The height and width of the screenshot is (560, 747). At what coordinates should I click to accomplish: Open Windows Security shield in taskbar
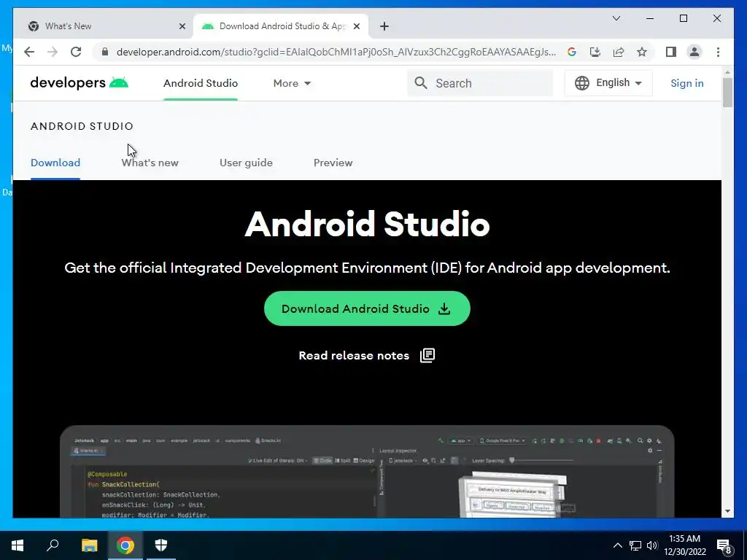(x=161, y=545)
